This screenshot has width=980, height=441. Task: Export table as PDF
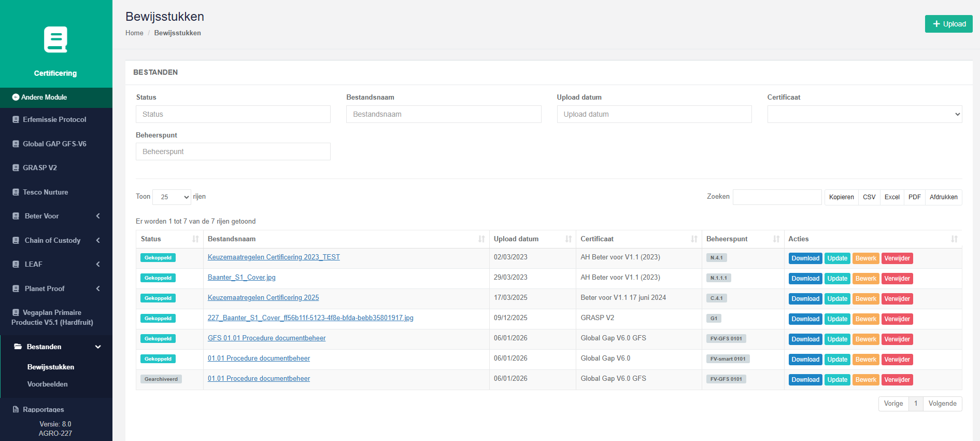(x=915, y=197)
